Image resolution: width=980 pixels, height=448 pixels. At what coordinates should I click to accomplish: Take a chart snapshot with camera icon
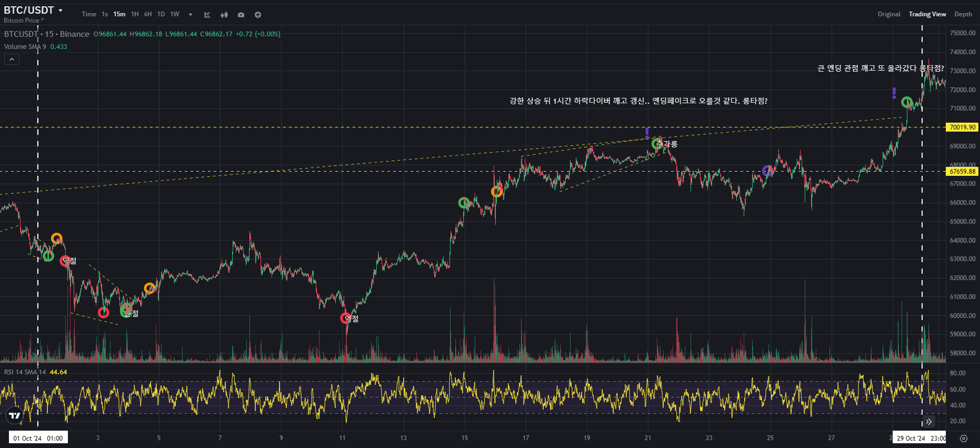(x=241, y=15)
